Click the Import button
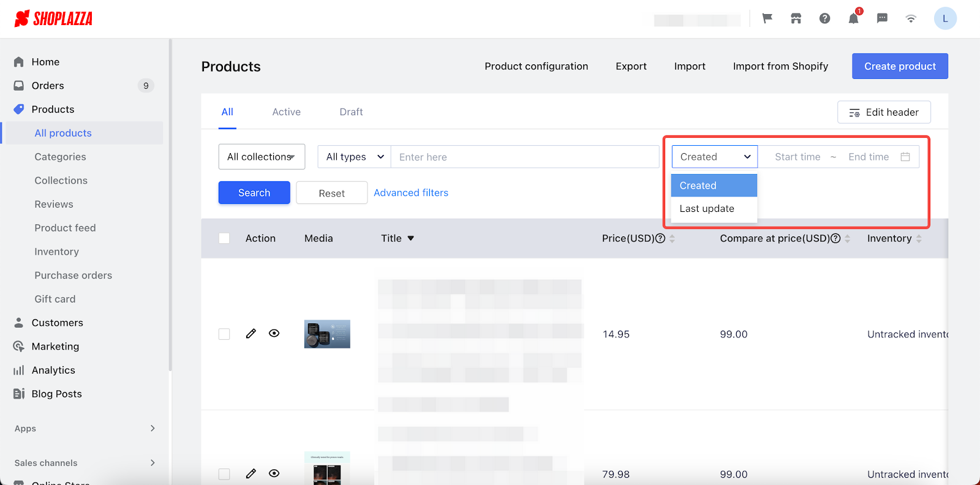 (690, 66)
